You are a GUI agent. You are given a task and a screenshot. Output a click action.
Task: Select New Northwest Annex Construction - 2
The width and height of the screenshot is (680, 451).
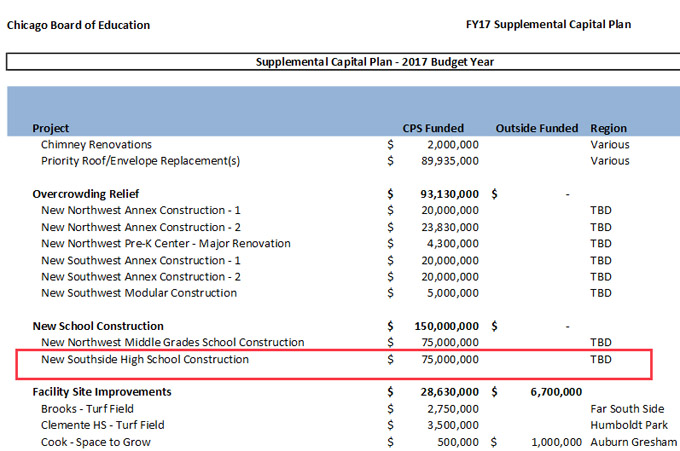pyautogui.click(x=141, y=227)
